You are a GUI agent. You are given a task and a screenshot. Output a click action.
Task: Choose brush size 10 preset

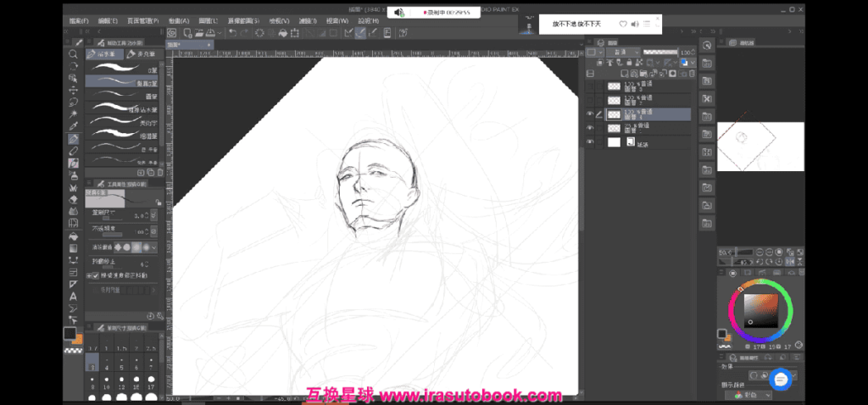(x=106, y=383)
